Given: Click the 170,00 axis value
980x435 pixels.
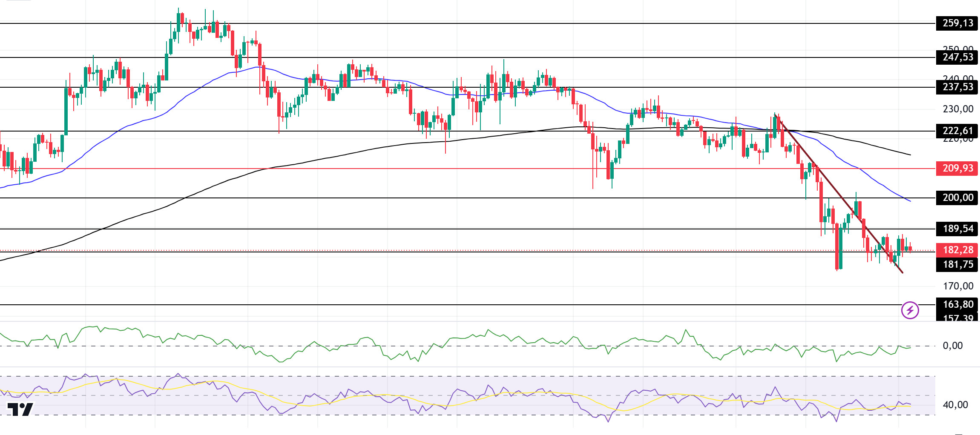Looking at the screenshot, I should (958, 286).
